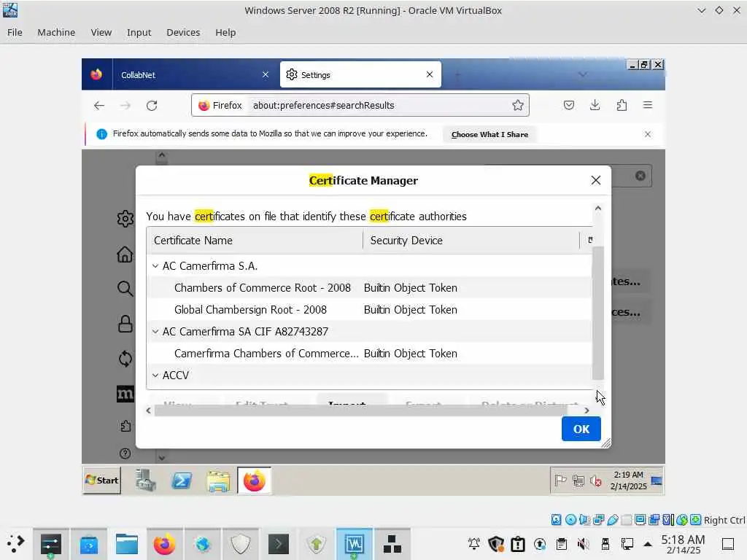Image resolution: width=747 pixels, height=560 pixels.
Task: Click the guest network tray icon
Action: (578, 481)
